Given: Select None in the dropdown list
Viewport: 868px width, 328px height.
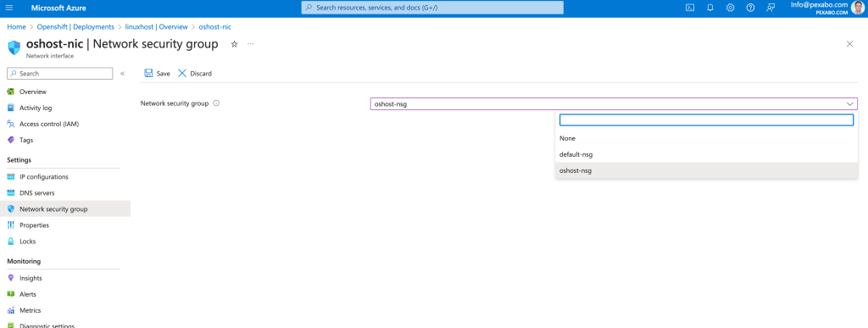Looking at the screenshot, I should (706, 139).
